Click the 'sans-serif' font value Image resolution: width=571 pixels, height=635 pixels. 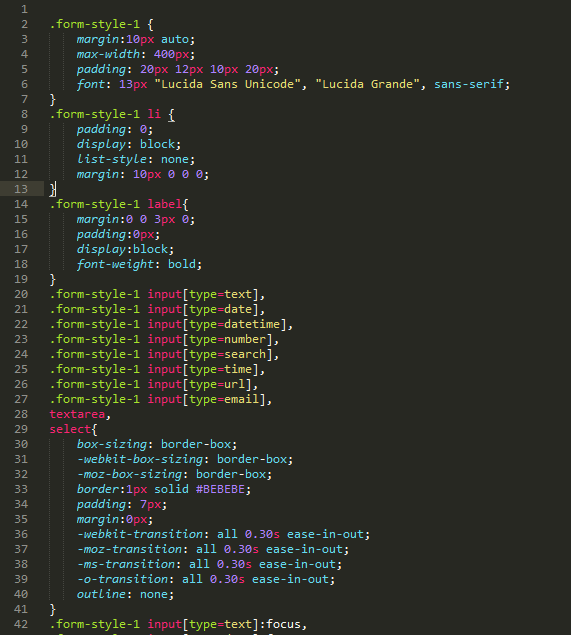click(x=469, y=84)
